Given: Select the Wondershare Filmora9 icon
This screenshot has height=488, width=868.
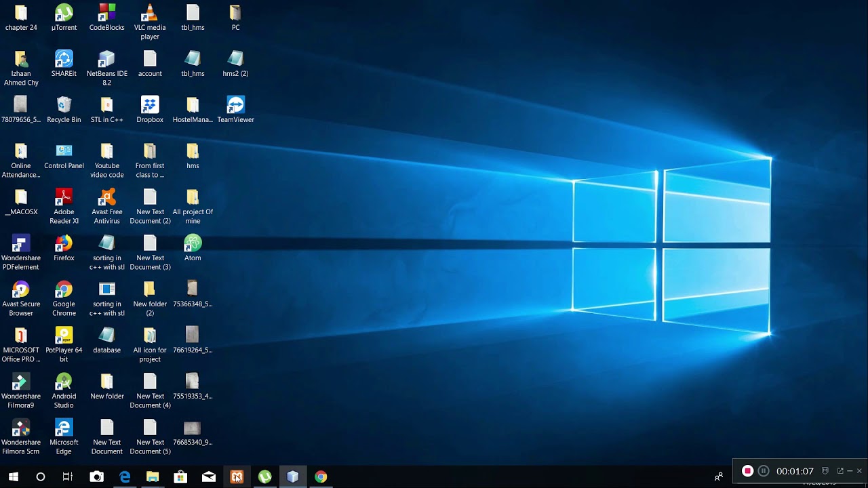Looking at the screenshot, I should pyautogui.click(x=21, y=390).
